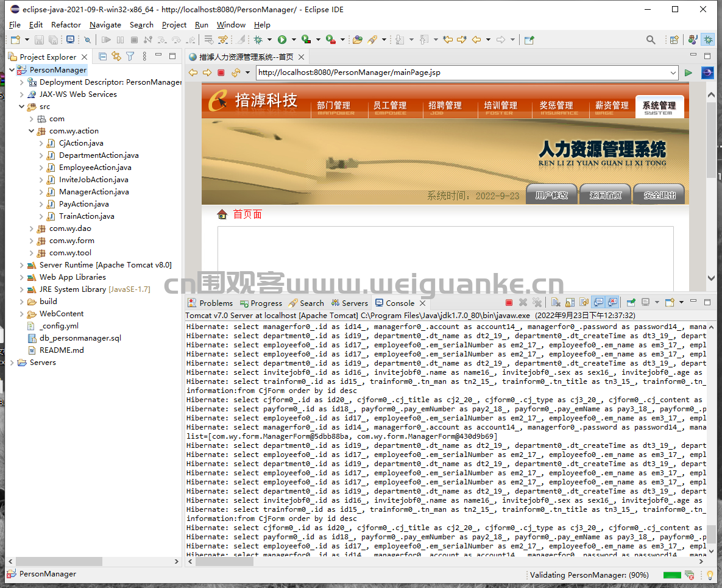Click the green Run button in toolbar
The height and width of the screenshot is (588, 722).
click(282, 40)
